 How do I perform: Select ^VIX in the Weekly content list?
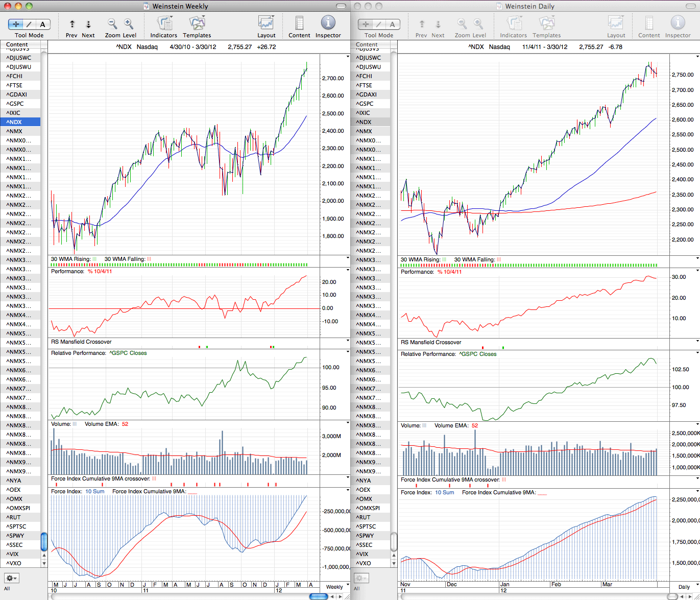point(20,554)
